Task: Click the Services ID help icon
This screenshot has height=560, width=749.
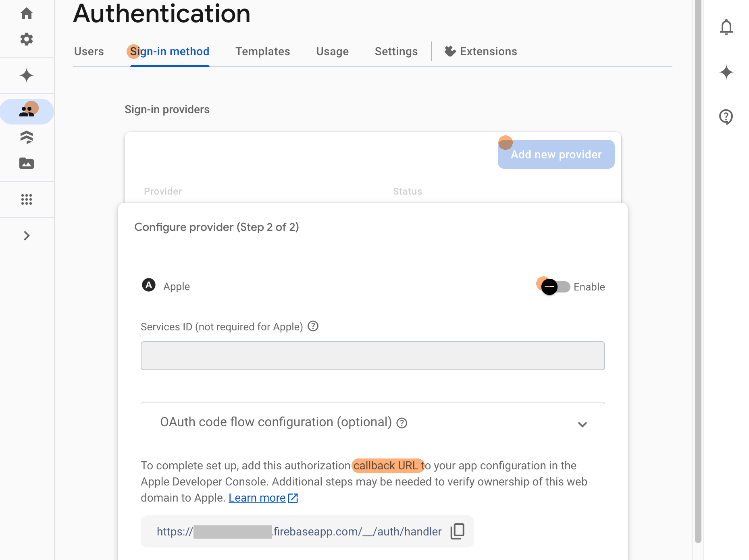Action: coord(313,326)
